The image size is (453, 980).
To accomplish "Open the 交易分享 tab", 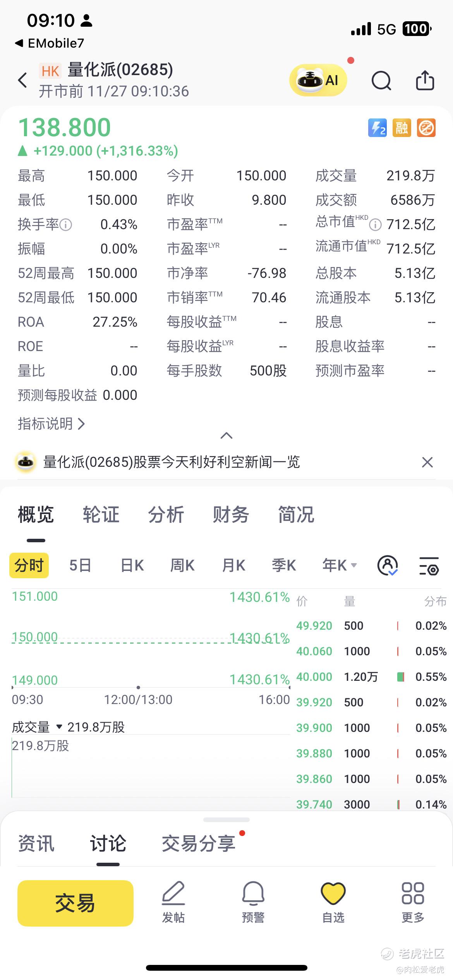I will [x=199, y=844].
